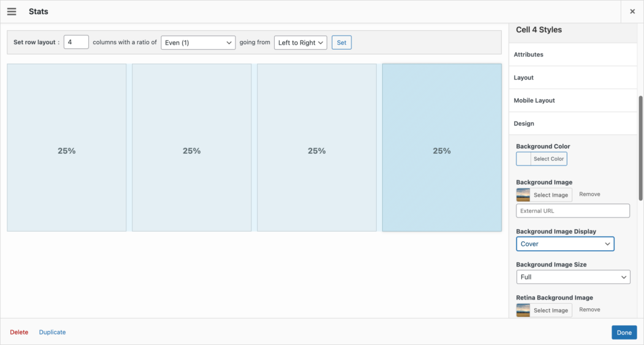
Task: Expand the Attributes section
Action: [x=573, y=55]
